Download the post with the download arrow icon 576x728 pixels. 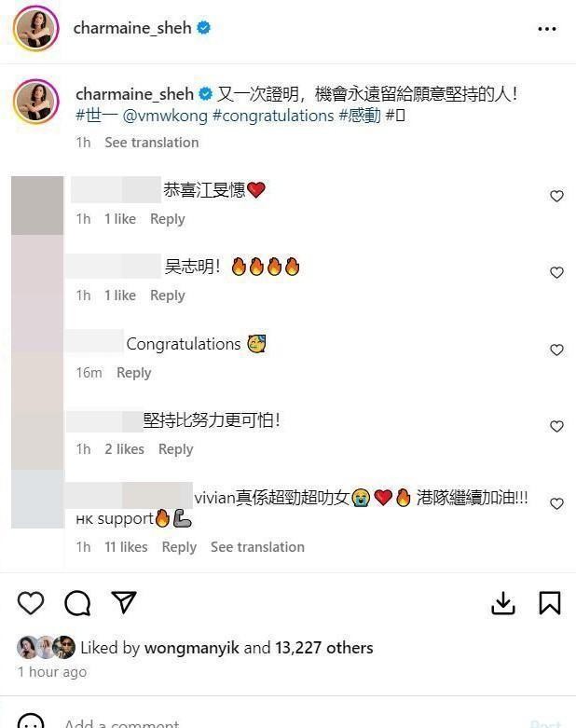[503, 603]
